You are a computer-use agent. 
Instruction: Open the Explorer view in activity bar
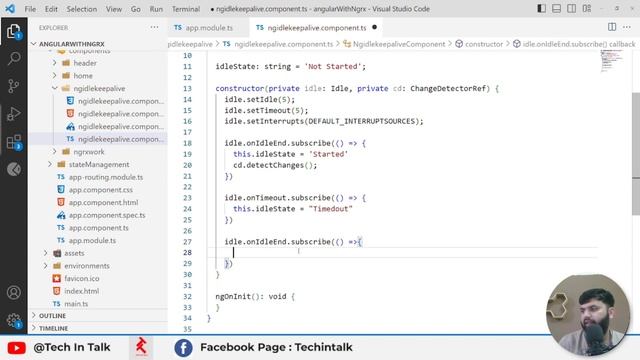(13, 31)
